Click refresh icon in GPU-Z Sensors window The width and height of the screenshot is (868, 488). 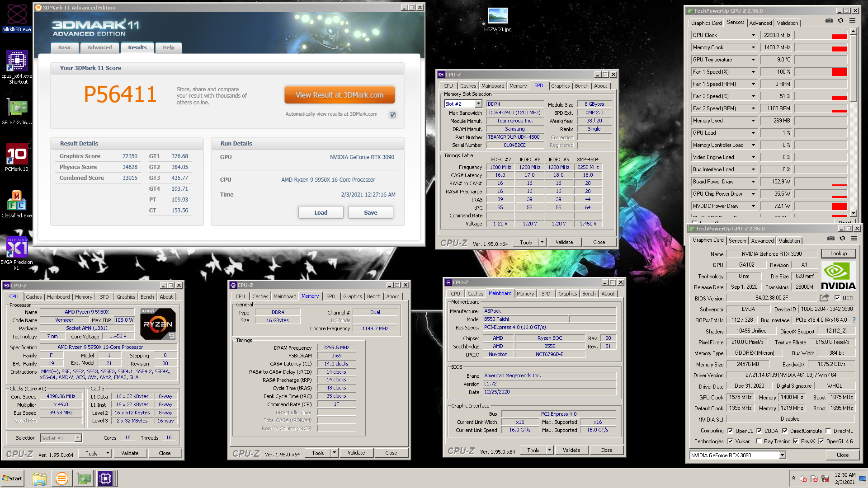pyautogui.click(x=840, y=21)
